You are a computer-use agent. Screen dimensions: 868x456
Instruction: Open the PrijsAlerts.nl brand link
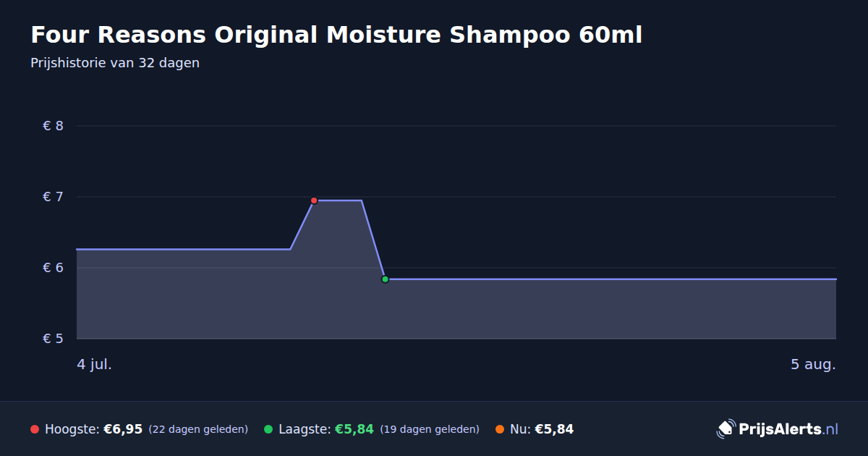778,428
